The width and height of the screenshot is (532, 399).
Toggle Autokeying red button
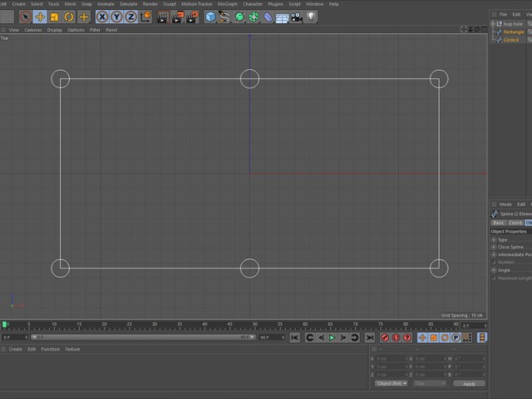tap(396, 337)
